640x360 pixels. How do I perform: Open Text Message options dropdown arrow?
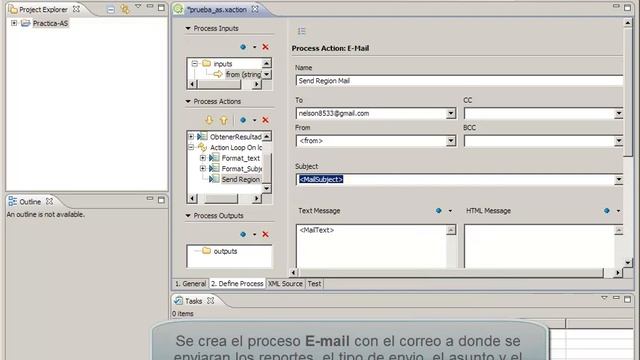pyautogui.click(x=450, y=211)
